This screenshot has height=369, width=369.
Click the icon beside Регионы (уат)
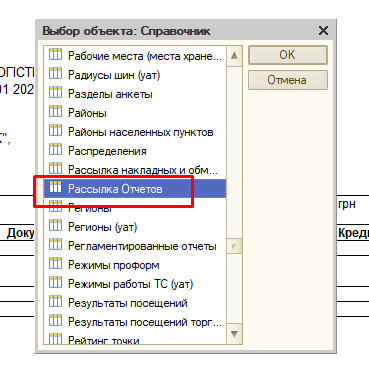[55, 225]
